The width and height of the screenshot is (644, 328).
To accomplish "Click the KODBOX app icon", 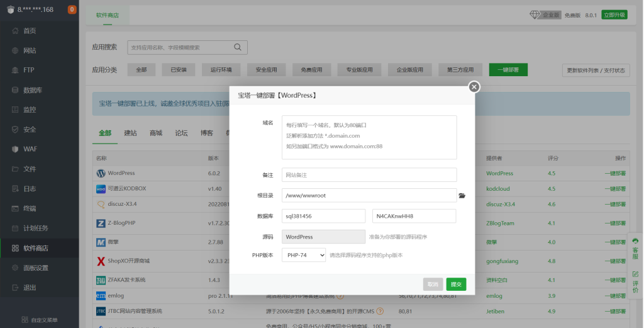I will click(x=101, y=189).
